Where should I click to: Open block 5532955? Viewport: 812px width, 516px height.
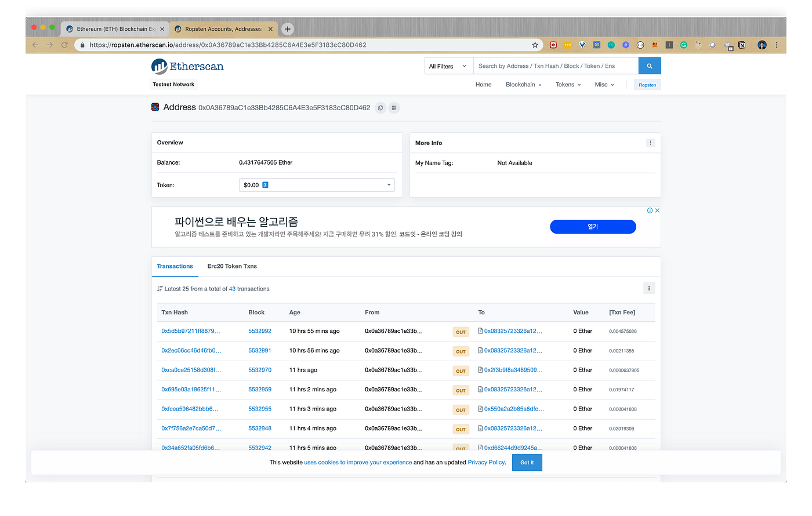(260, 409)
